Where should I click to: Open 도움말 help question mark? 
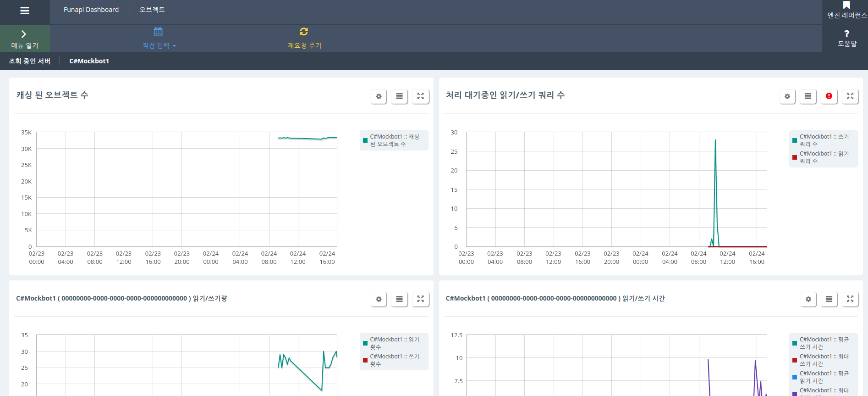click(x=846, y=39)
